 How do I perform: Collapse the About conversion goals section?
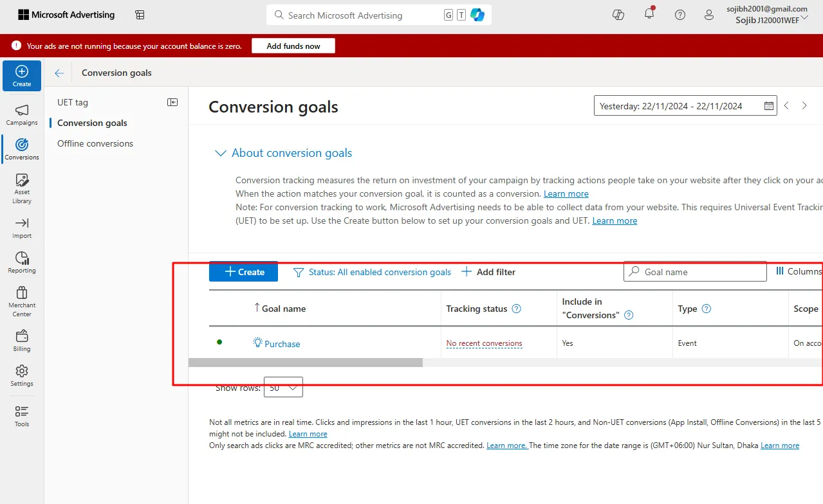[x=221, y=153]
